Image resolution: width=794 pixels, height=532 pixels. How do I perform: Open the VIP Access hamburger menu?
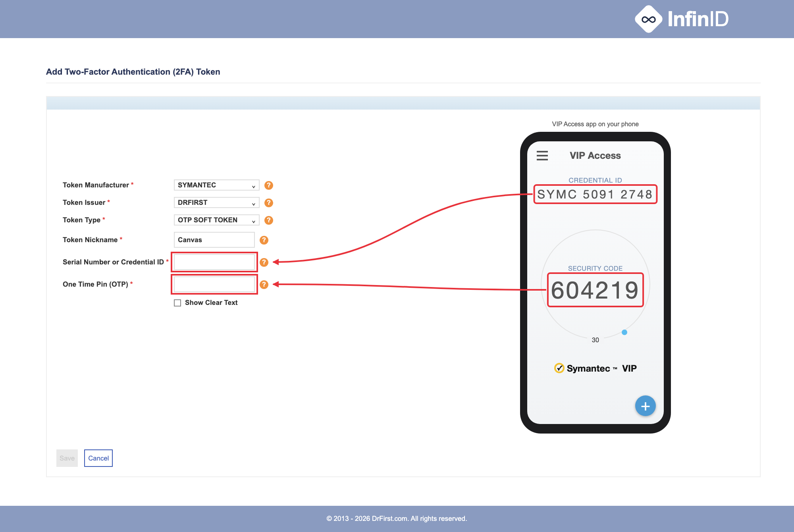point(542,156)
